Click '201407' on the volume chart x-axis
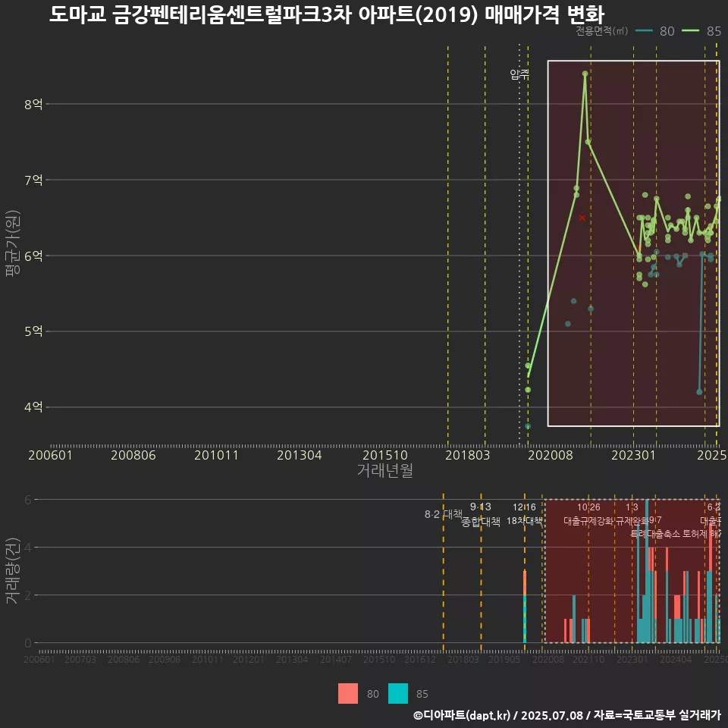 pyautogui.click(x=336, y=659)
